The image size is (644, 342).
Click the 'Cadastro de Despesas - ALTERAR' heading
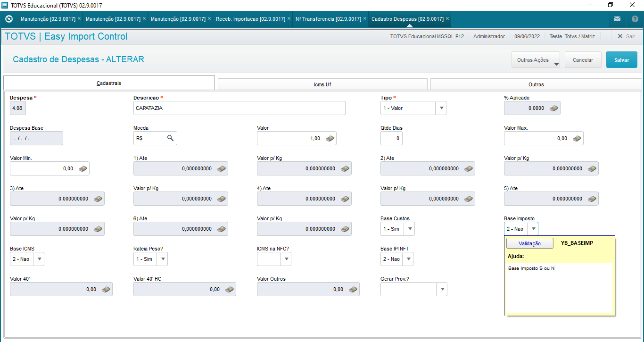[79, 60]
